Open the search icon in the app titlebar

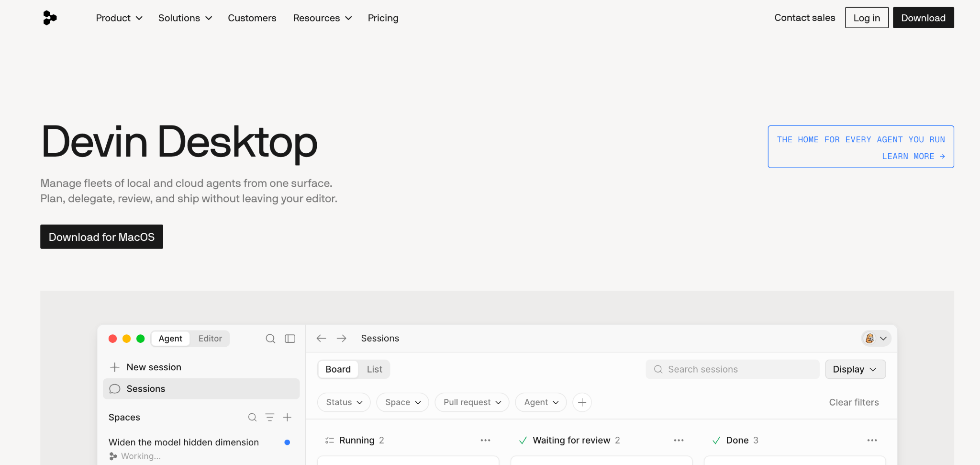pyautogui.click(x=270, y=339)
